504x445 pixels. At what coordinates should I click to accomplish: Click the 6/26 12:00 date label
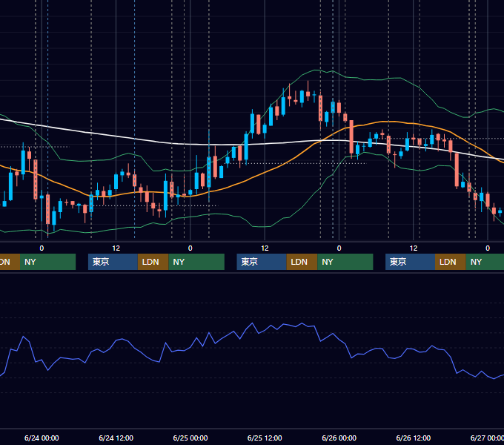[414, 438]
